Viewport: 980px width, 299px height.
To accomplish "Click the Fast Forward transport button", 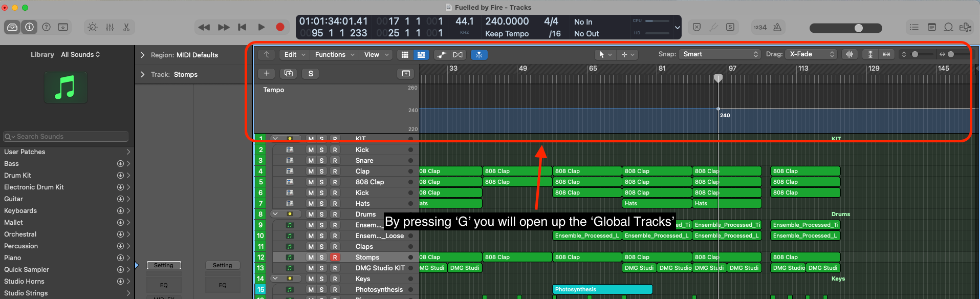I will click(224, 27).
